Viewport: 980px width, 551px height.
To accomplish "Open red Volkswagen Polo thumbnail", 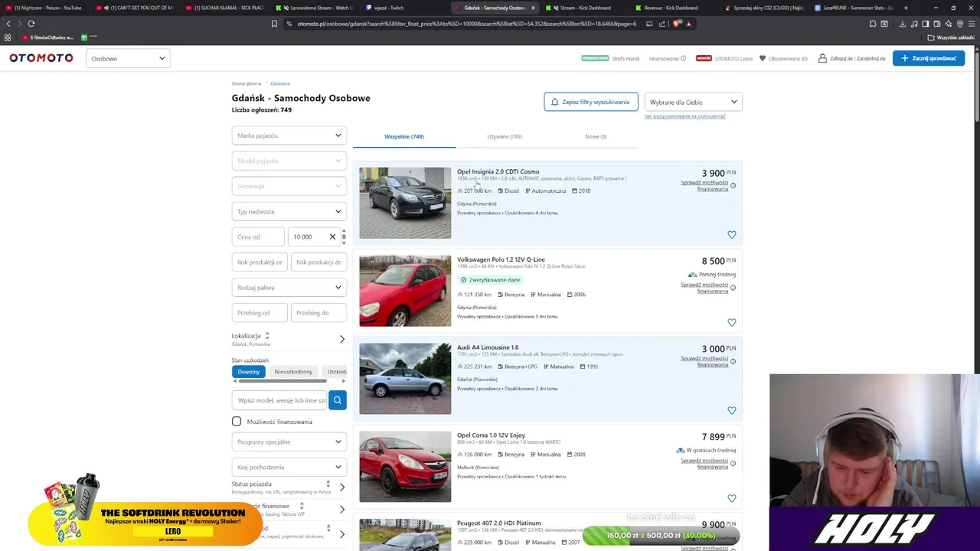I will pyautogui.click(x=405, y=291).
